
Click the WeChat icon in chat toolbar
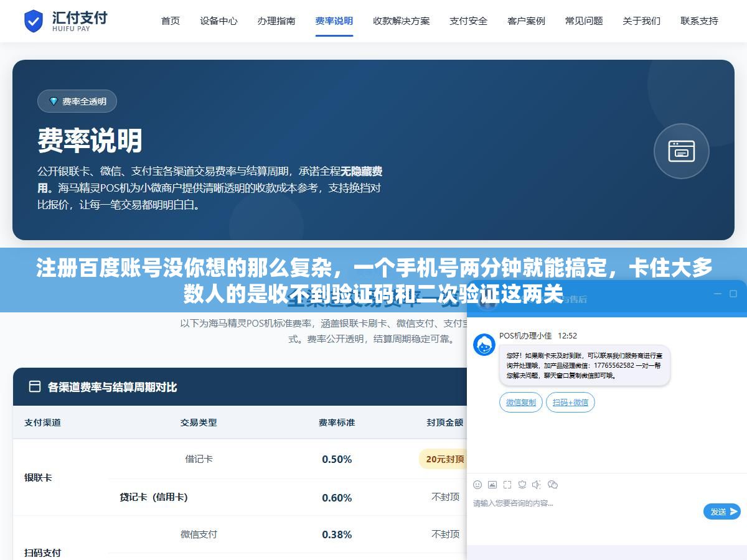coord(553,484)
